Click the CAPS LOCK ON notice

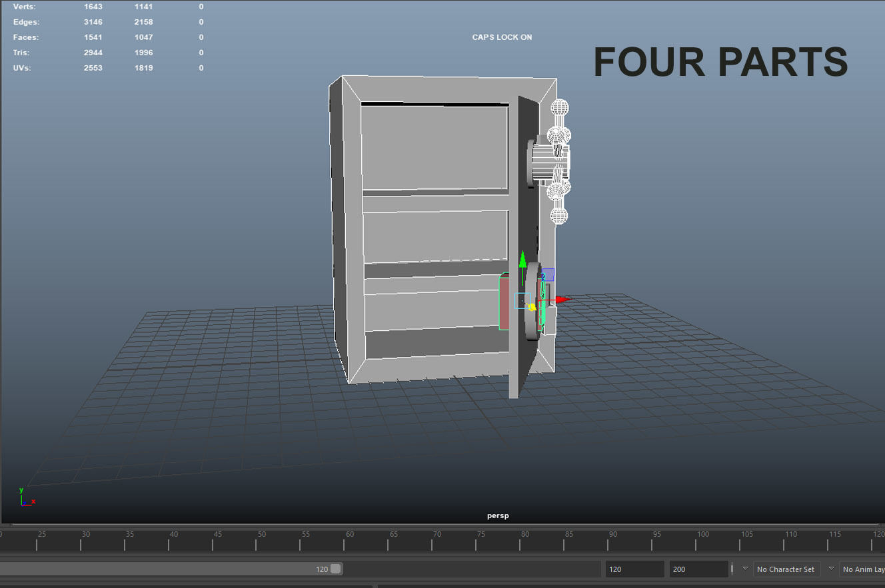502,37
